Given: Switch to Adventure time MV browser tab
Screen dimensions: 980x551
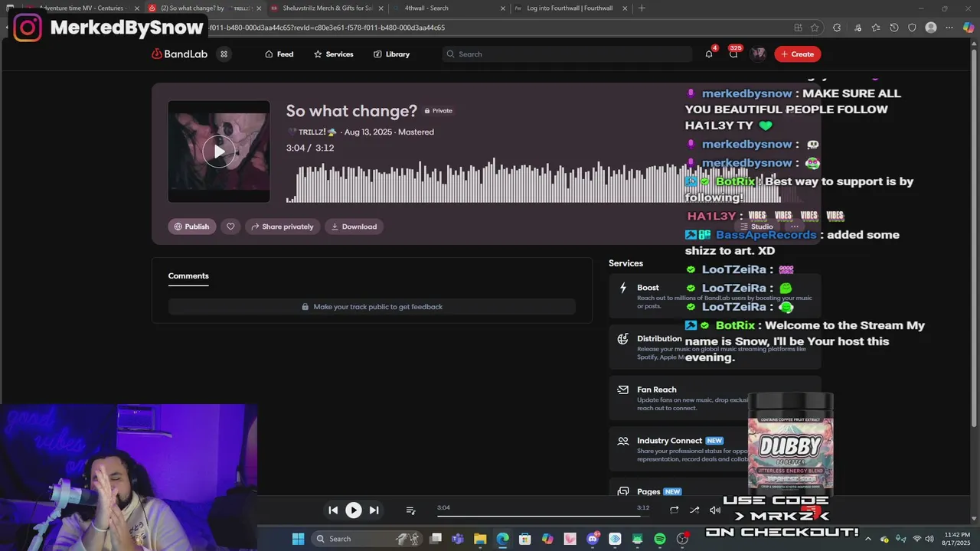Looking at the screenshot, I should 83,8.
